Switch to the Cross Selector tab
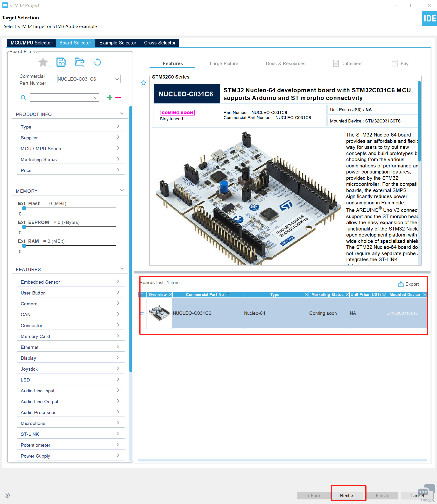 coord(160,43)
